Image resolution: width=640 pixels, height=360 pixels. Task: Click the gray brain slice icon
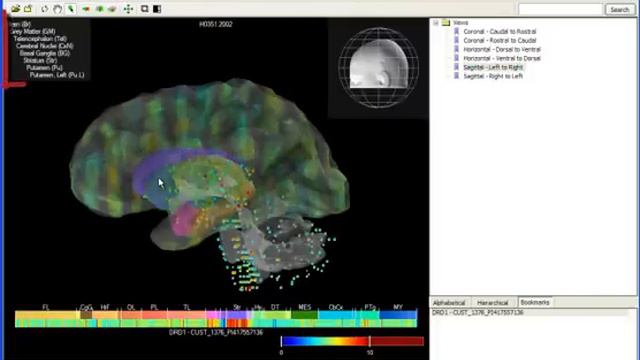click(112, 9)
